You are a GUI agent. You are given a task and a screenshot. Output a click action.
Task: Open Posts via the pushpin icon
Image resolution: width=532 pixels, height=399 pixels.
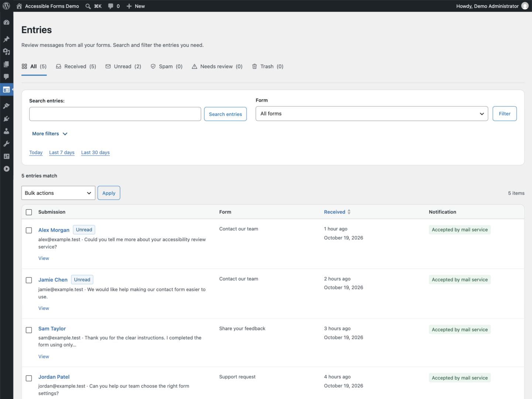coord(6,39)
